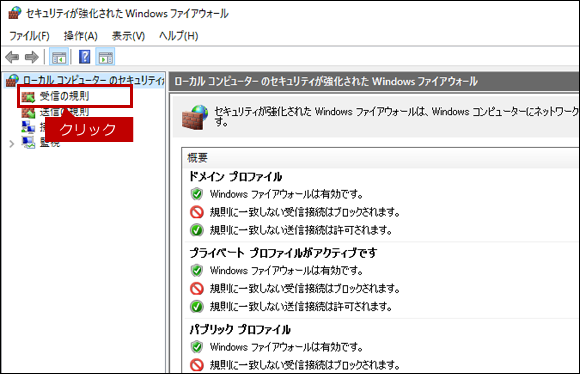The image size is (580, 374).
Task: Click green shield icon under プライベート プロファイル
Action: click(197, 270)
